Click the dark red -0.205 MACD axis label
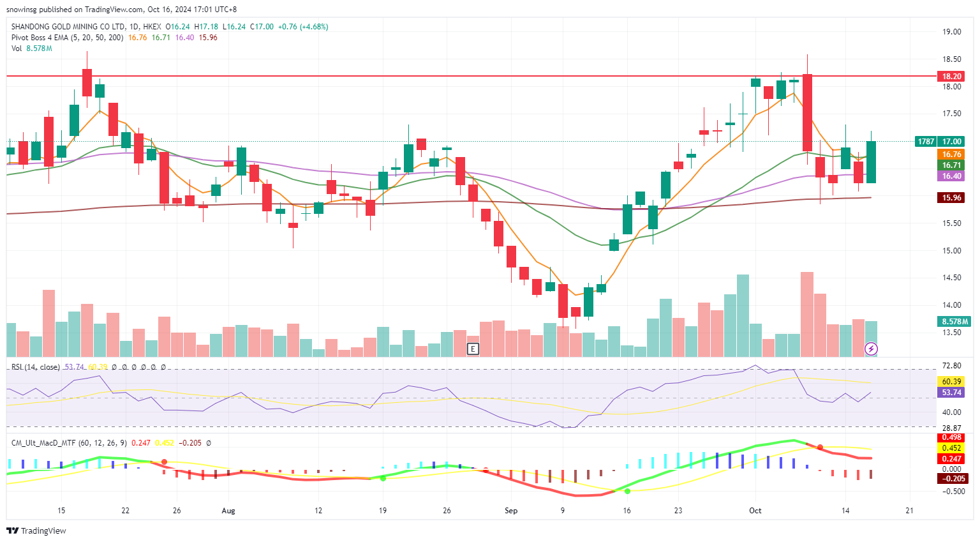This screenshot has height=542, width=980. [x=951, y=479]
